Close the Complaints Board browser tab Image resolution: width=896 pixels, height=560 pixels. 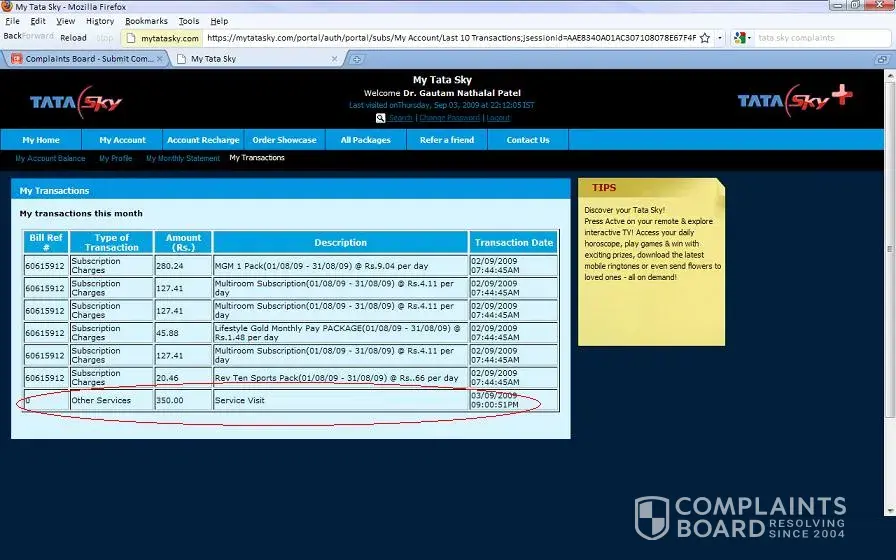point(161,59)
